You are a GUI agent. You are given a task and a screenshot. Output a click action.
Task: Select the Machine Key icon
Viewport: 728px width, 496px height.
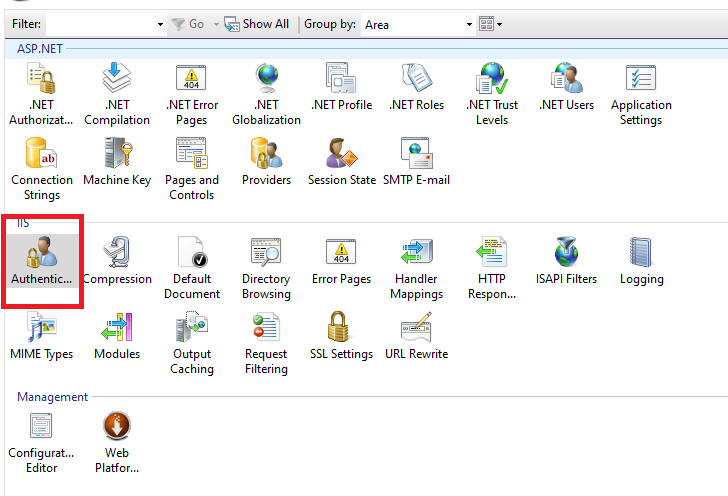tap(117, 162)
